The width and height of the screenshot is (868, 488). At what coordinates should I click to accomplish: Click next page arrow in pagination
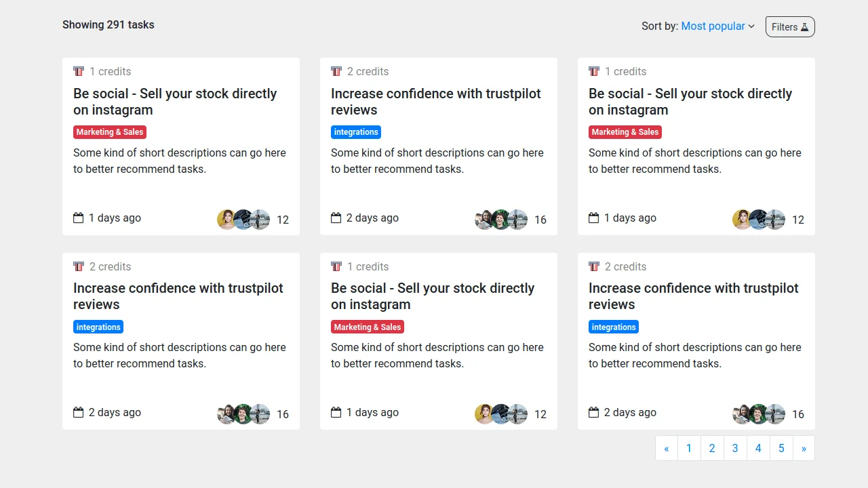[x=804, y=448]
